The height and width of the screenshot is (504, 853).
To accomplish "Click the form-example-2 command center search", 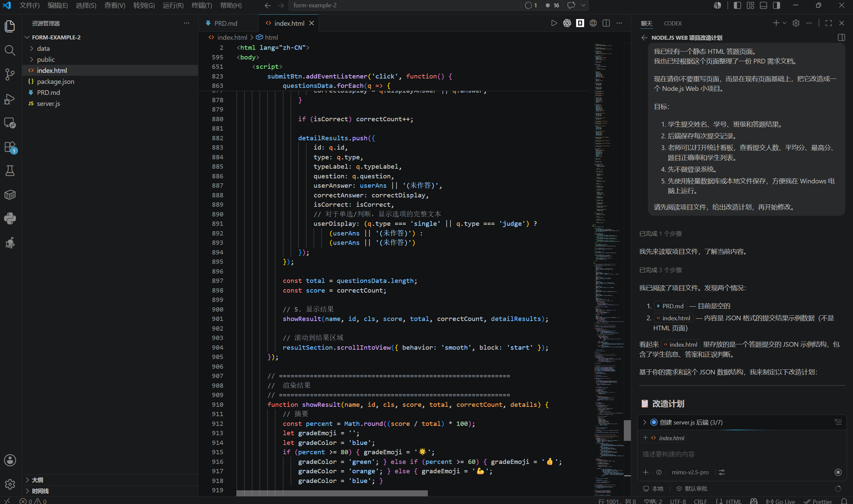I will tap(404, 5).
